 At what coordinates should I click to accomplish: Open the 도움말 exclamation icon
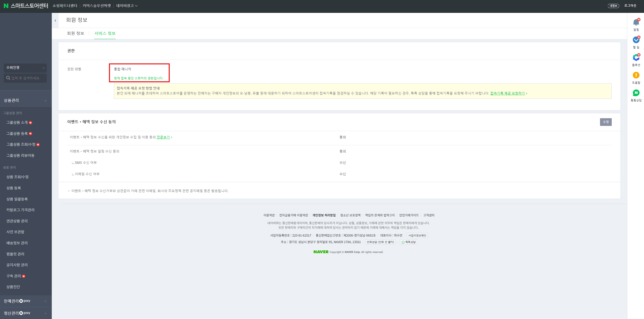coord(636,75)
